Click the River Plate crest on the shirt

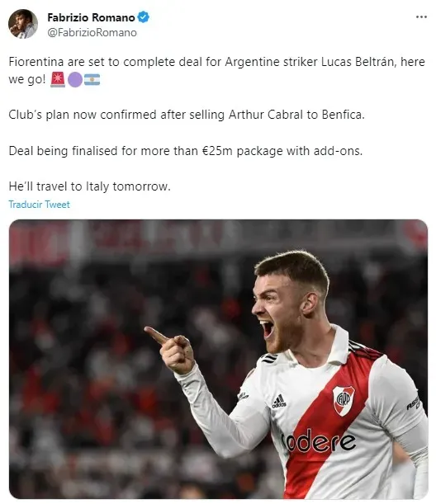click(344, 400)
